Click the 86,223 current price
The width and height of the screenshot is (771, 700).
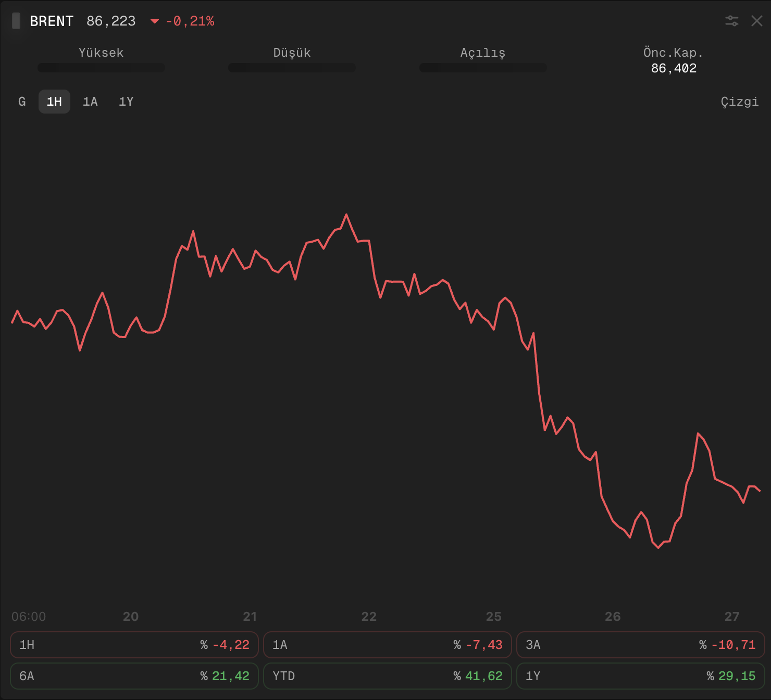tap(111, 21)
